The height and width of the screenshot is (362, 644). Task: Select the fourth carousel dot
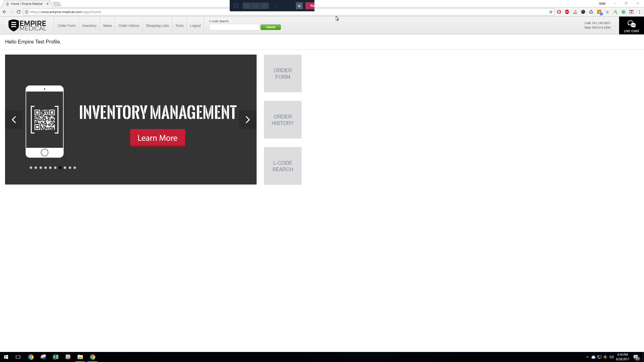tap(46, 168)
